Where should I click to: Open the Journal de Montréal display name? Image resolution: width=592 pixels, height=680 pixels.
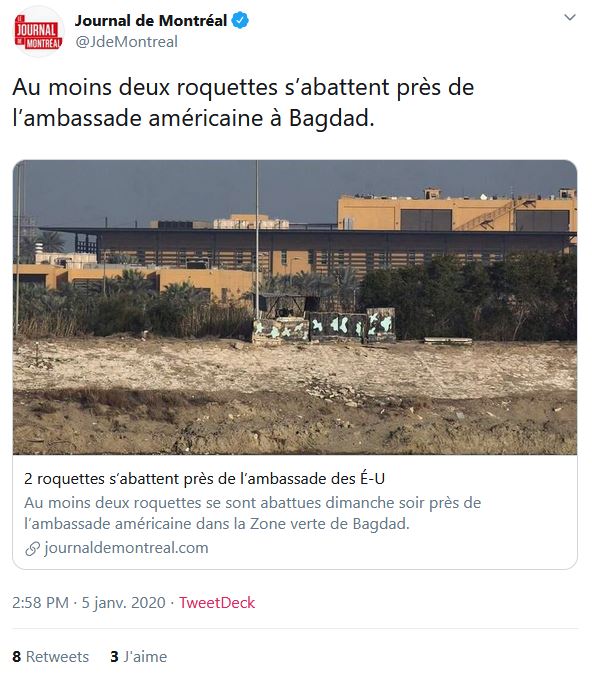(150, 20)
